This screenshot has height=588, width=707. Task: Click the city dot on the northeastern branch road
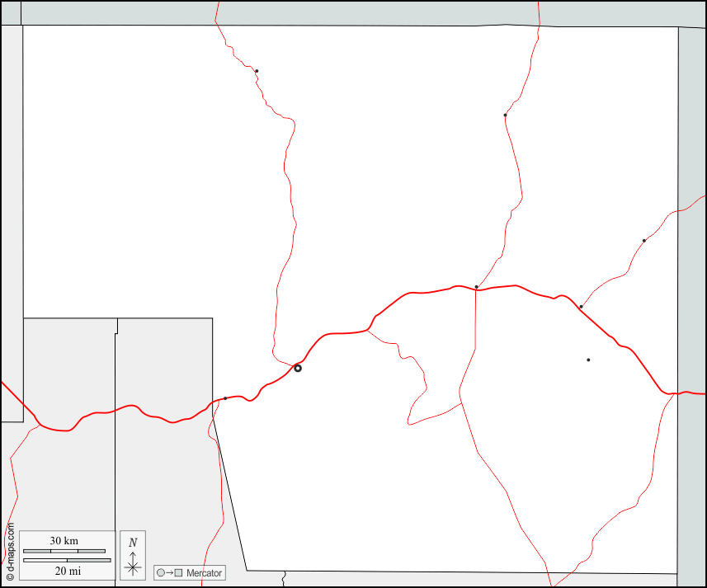[644, 241]
